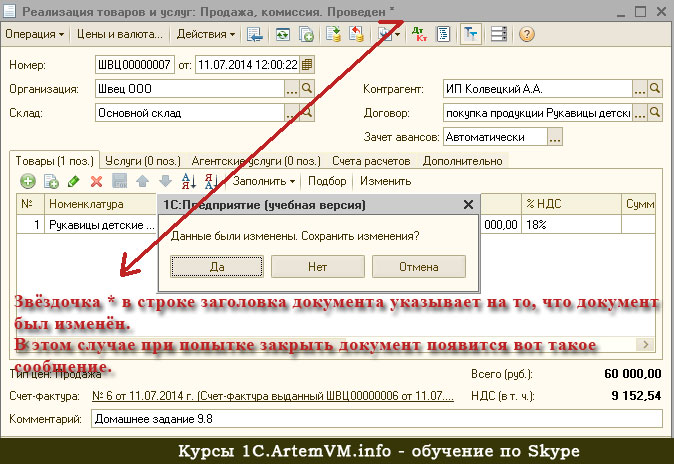Viewport: 674px width, 464px height.
Task: Open Цены и валюта settings
Action: pyautogui.click(x=119, y=34)
